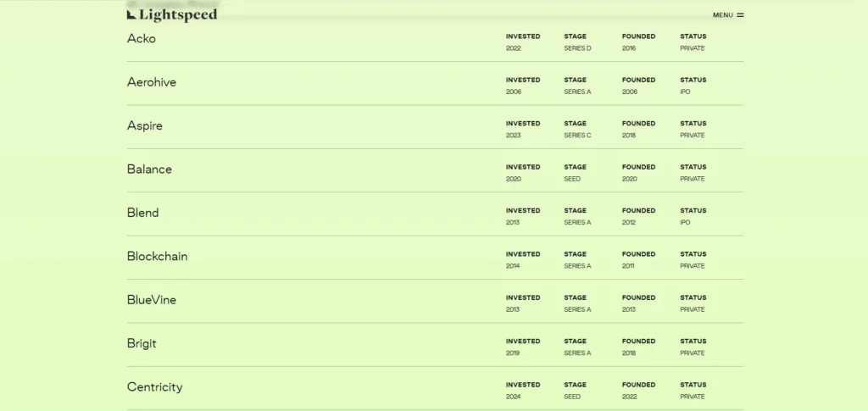Click Aerohive's IPO status value
The width and height of the screenshot is (868, 411).
point(685,92)
